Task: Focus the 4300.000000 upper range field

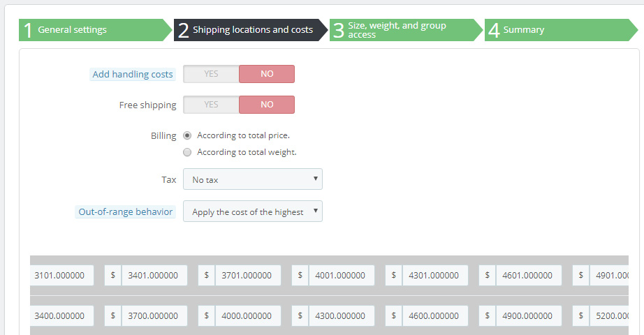Action: coord(342,315)
